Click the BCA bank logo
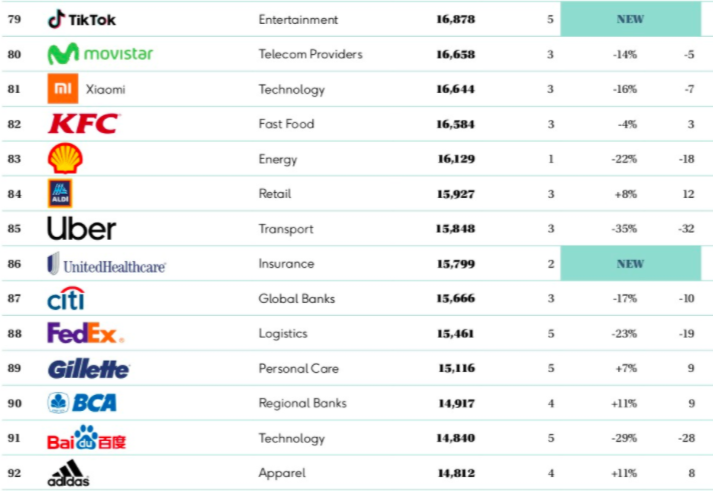The image size is (713, 491). (82, 403)
